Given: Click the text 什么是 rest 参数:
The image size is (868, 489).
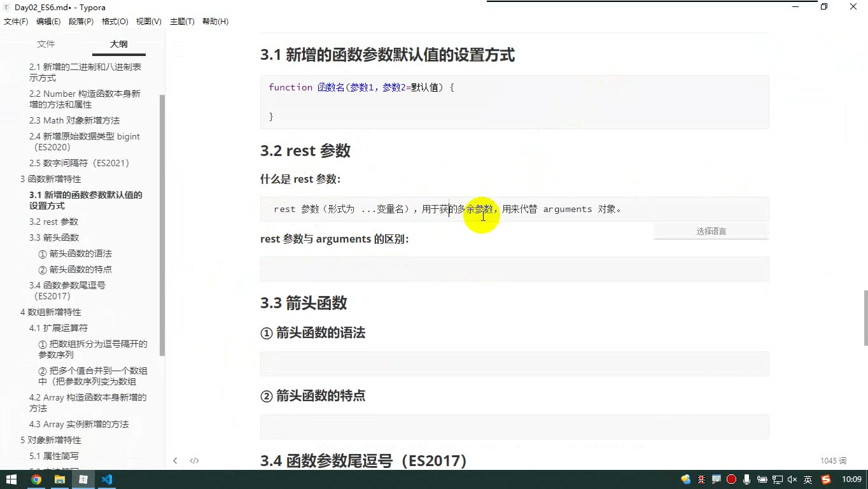Looking at the screenshot, I should [x=300, y=180].
